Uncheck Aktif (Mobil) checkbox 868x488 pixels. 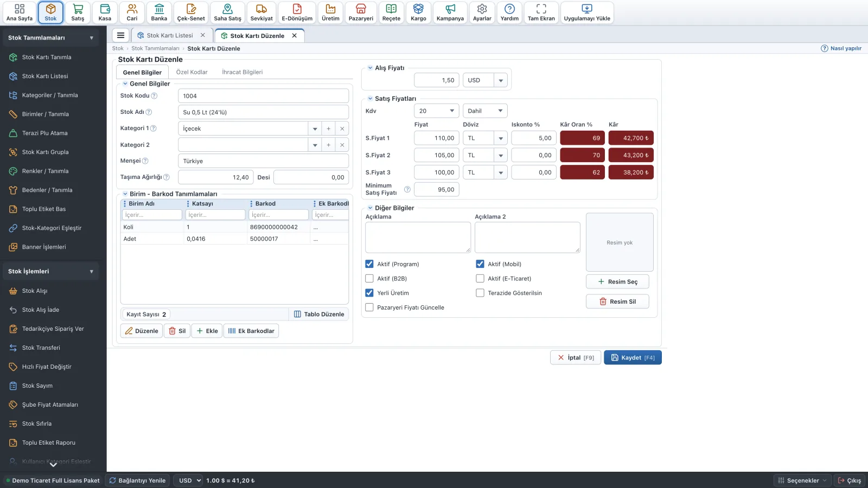(480, 264)
